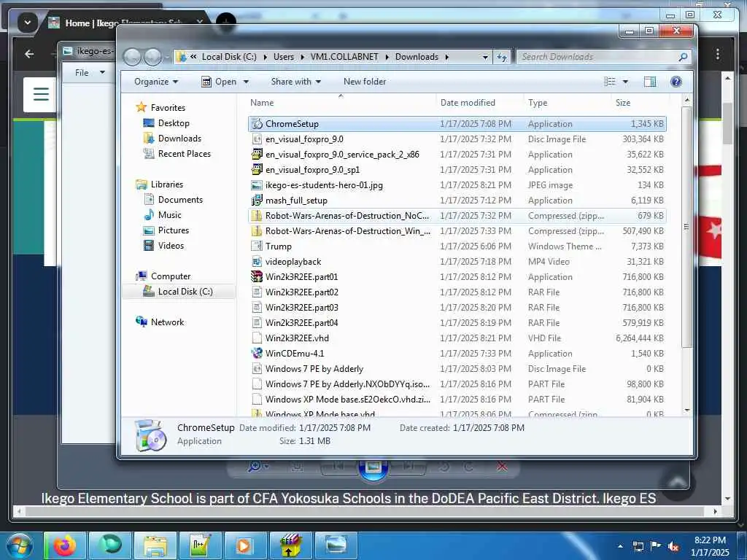Sort files by Date modified column

point(480,102)
